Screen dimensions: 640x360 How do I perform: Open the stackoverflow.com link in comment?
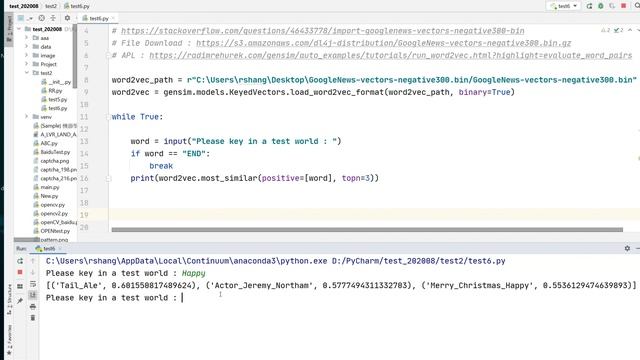coord(322,31)
